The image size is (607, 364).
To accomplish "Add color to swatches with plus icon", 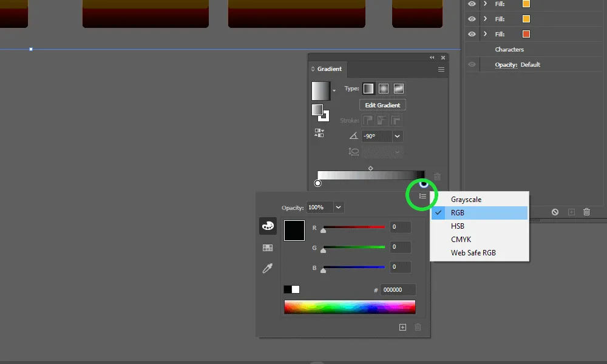I will click(402, 327).
